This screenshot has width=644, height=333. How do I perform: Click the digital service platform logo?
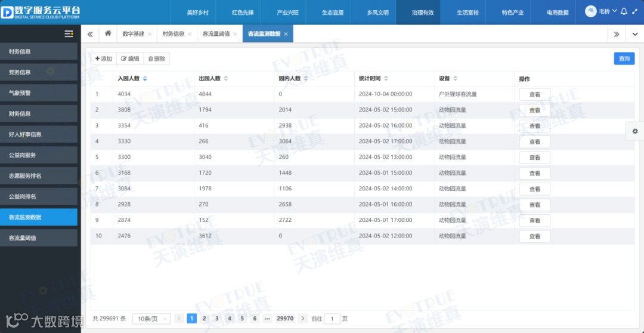point(41,13)
